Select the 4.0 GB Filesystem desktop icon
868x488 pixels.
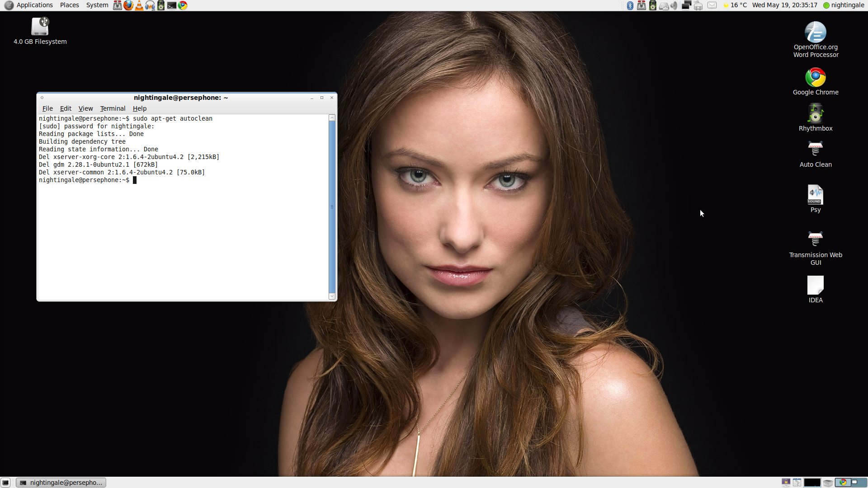[x=40, y=31]
